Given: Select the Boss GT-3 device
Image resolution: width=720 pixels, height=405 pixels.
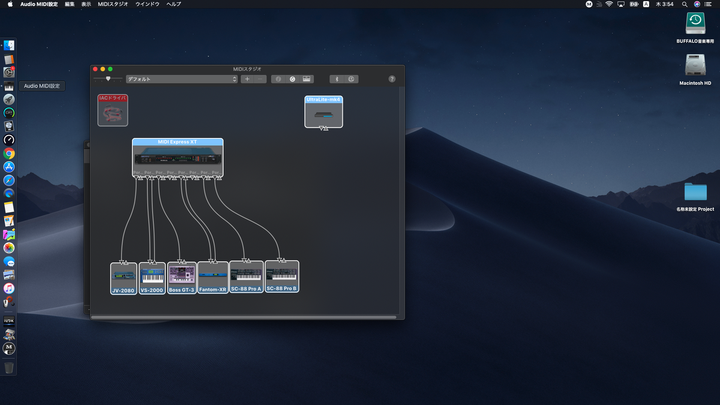Looking at the screenshot, I should (181, 277).
